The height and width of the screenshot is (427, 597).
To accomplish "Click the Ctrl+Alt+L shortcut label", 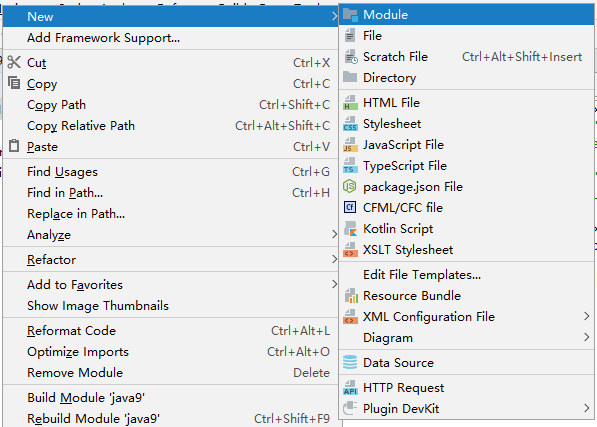I will [x=300, y=331].
